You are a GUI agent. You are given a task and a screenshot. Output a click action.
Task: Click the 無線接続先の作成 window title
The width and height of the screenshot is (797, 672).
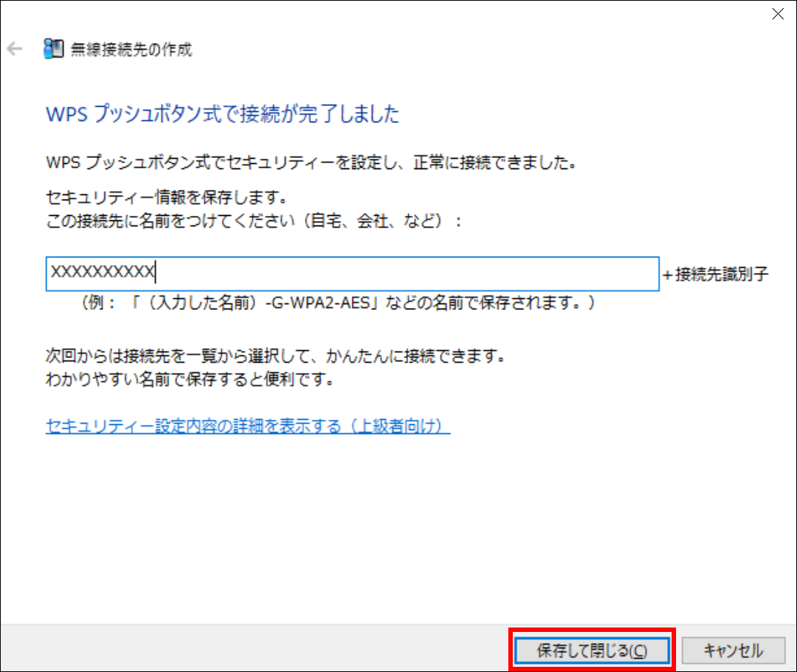click(x=131, y=50)
